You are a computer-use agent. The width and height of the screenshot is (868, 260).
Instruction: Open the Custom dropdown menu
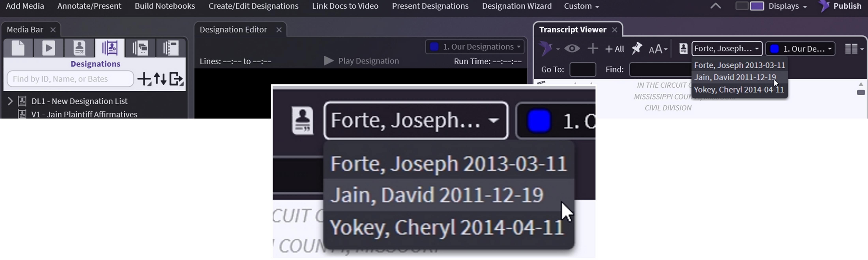point(581,6)
